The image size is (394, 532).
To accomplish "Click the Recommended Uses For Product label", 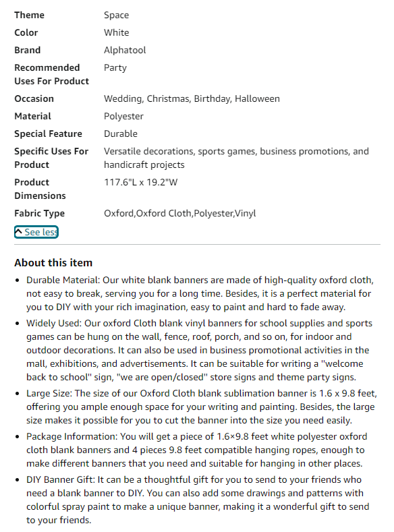I will pyautogui.click(x=51, y=74).
